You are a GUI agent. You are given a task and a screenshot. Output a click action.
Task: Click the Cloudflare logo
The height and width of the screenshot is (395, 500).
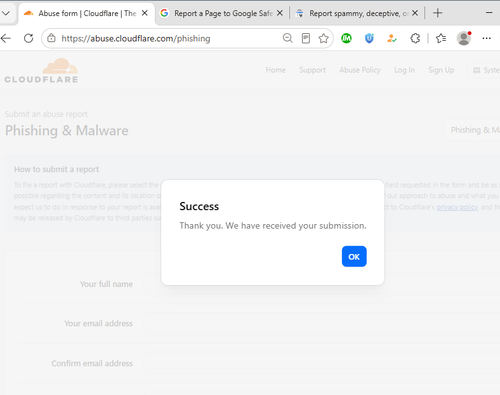(41, 71)
